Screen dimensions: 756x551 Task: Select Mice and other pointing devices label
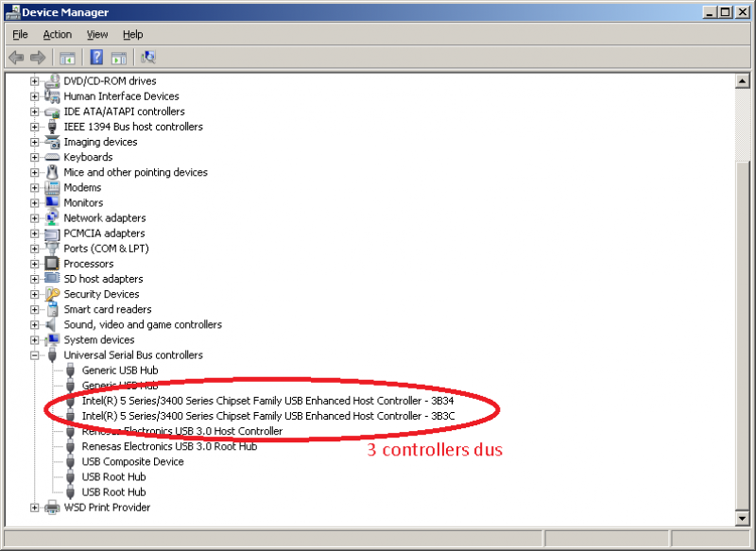click(136, 172)
